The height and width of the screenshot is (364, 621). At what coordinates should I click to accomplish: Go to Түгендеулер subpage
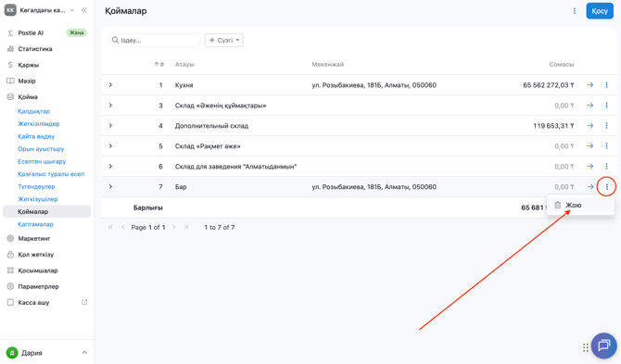(36, 187)
